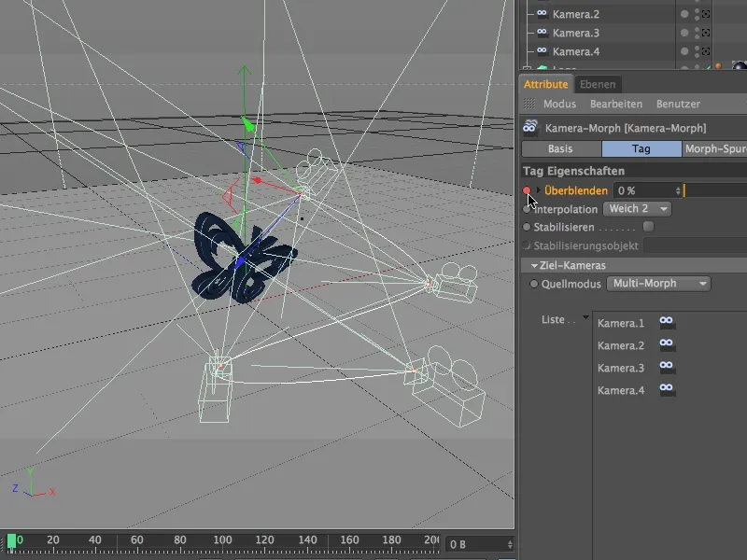Click the green timeline playhead at frame 0
Viewport: 747px width, 560px height.
(11, 542)
